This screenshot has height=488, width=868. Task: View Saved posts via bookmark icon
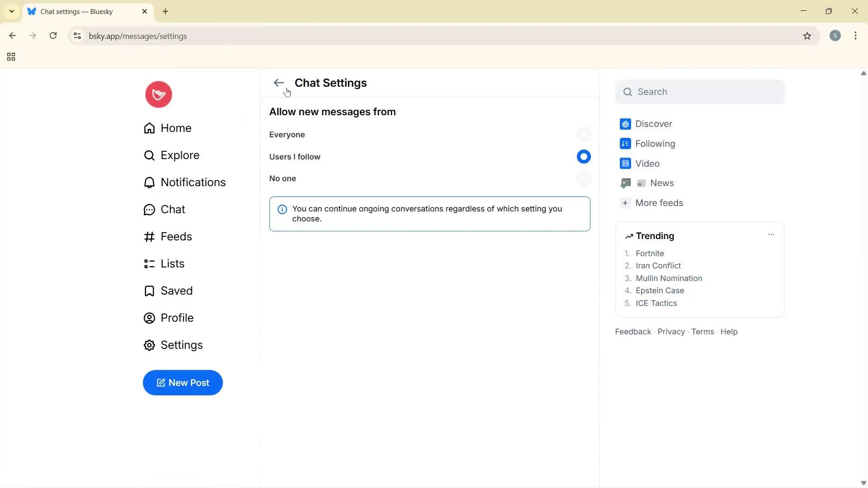(149, 291)
